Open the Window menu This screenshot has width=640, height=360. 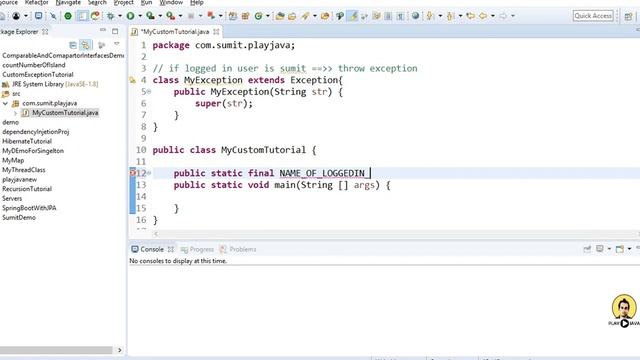pos(171,2)
